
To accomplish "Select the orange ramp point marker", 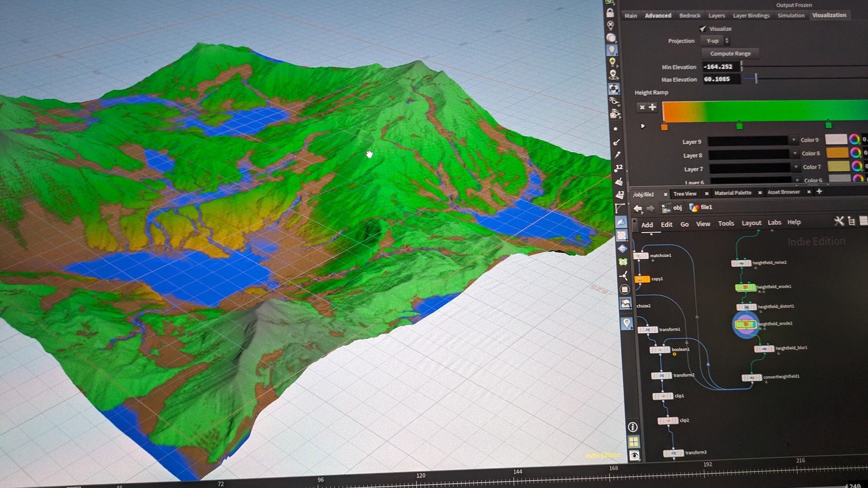I will coord(664,127).
